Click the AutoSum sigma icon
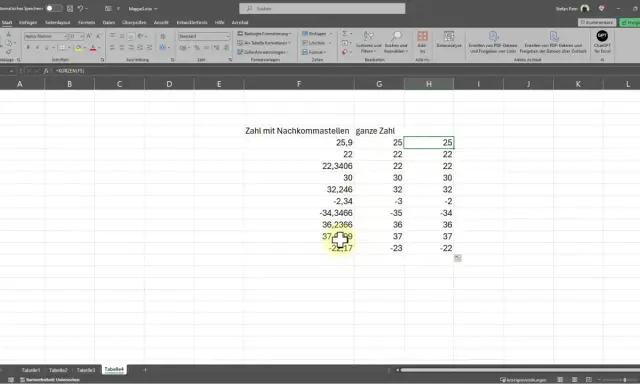Image resolution: width=640 pixels, height=384 pixels. 345,33
